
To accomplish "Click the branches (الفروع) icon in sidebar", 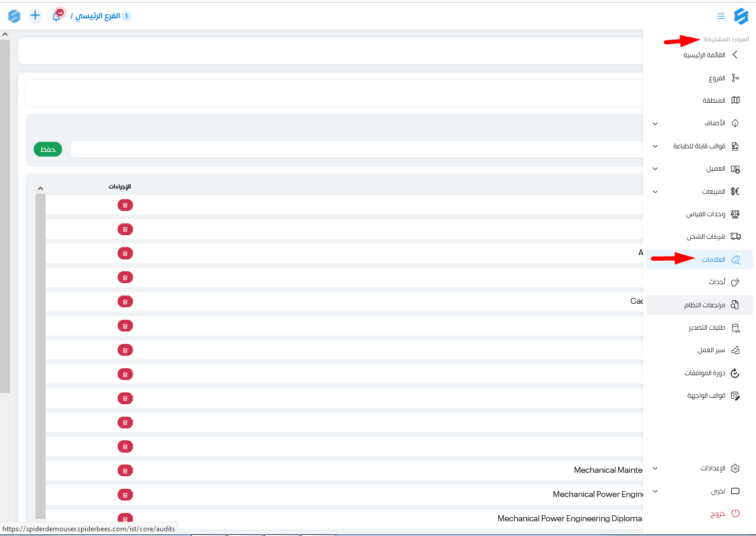I will 735,78.
